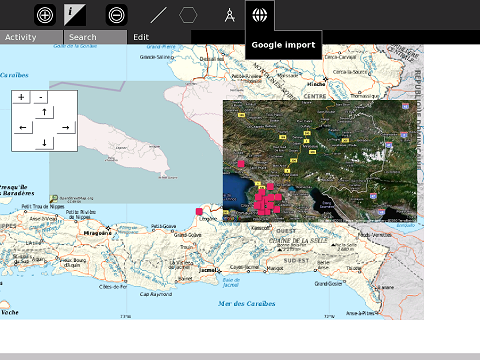Toggle the info panel icon

[x=75, y=15]
